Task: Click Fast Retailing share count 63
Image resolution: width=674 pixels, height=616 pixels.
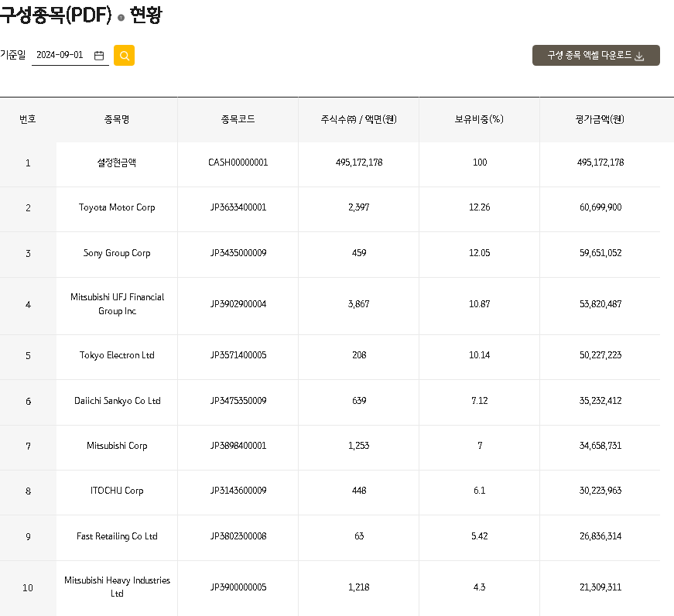Action: pos(359,536)
